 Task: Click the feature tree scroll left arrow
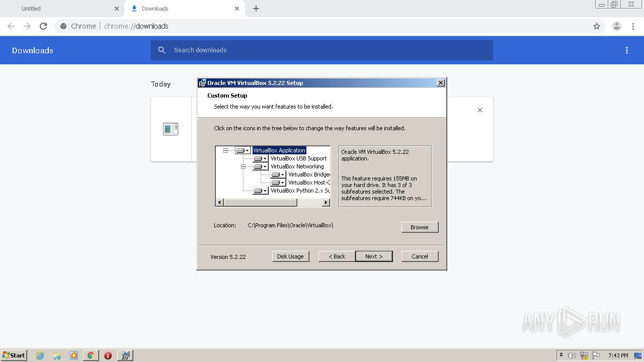click(219, 203)
